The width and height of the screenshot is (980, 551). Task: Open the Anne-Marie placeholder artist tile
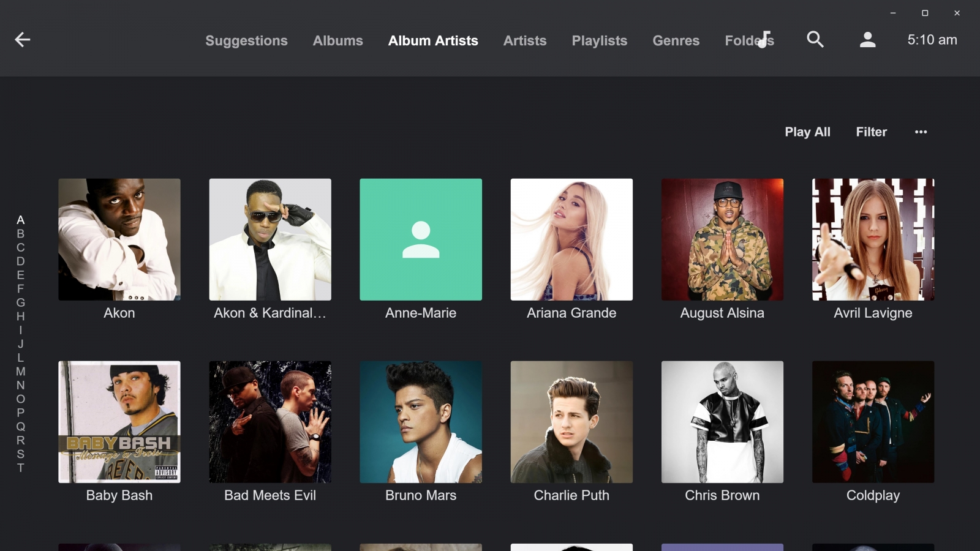coord(421,239)
